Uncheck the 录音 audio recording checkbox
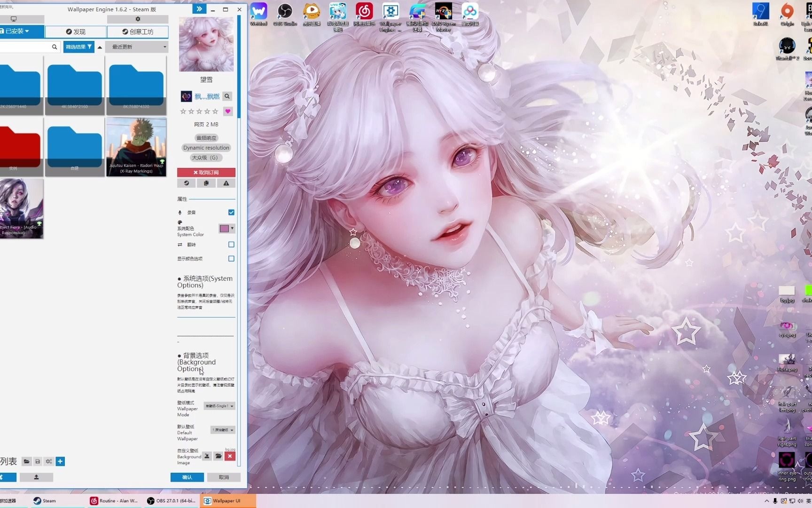The image size is (812, 508). coord(231,213)
